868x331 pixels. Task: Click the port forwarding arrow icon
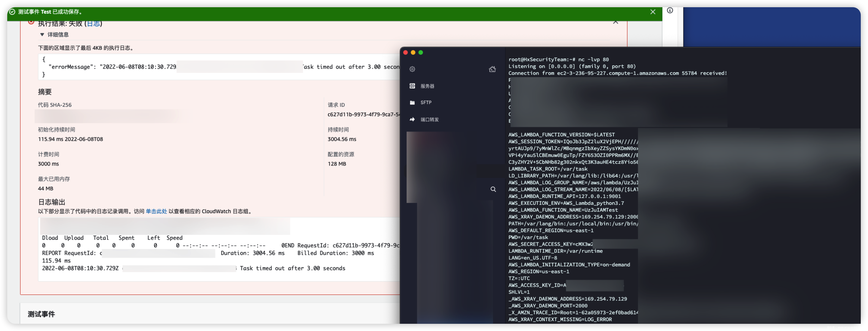click(x=412, y=119)
